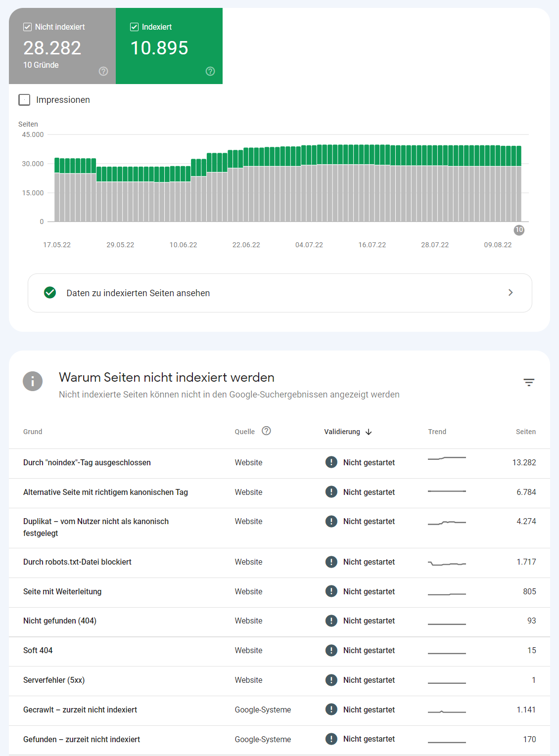This screenshot has height=756, width=559.
Task: Click the circled 10 marker on the chart
Action: coord(518,230)
